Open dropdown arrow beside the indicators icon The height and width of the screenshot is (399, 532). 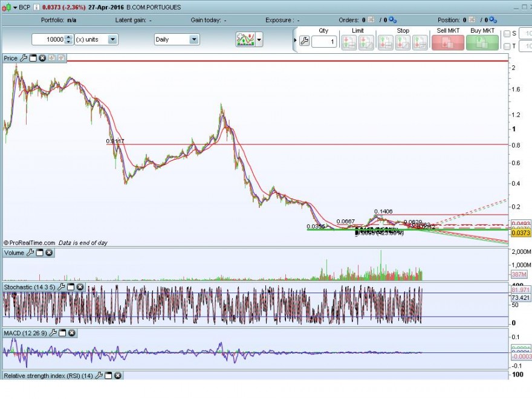click(259, 40)
